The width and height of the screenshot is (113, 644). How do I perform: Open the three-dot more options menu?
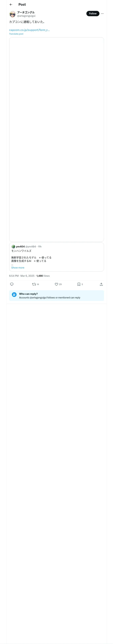[102, 14]
